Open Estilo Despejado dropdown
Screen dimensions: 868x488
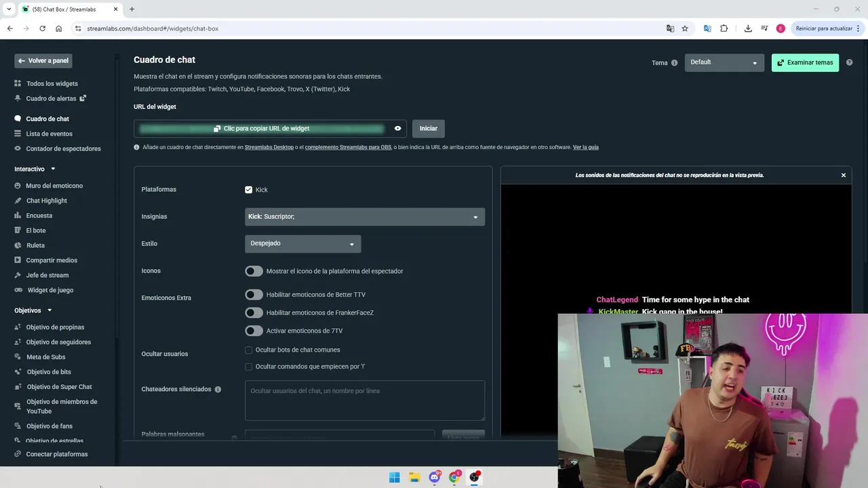click(x=302, y=243)
